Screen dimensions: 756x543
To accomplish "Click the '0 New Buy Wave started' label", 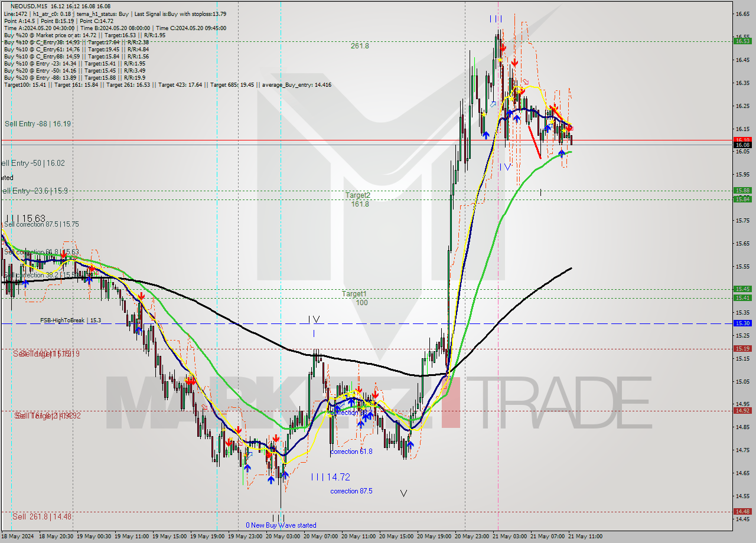I will coord(281,525).
